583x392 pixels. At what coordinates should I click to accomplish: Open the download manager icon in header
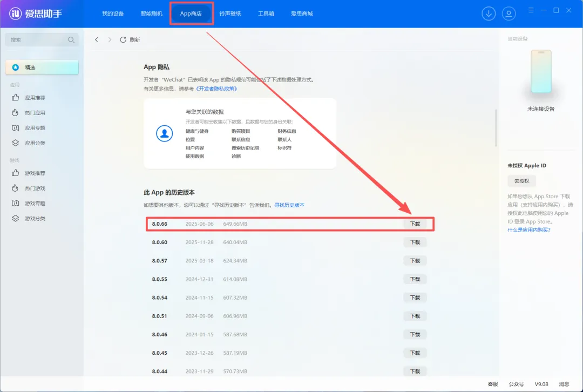pyautogui.click(x=489, y=13)
